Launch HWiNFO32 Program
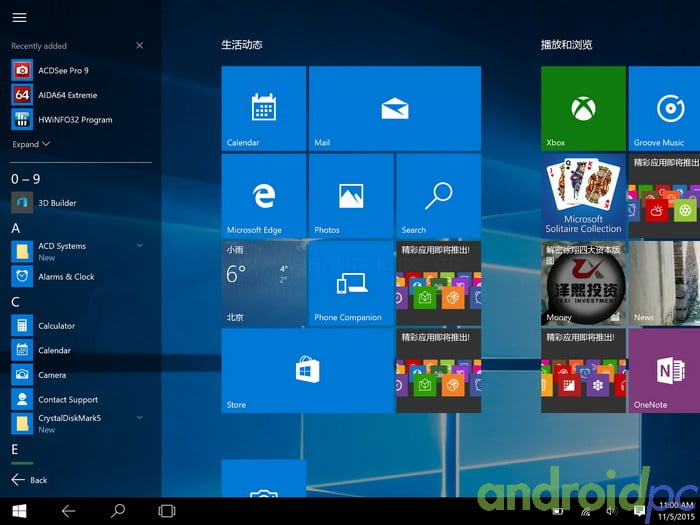The height and width of the screenshot is (525, 700). (x=80, y=120)
